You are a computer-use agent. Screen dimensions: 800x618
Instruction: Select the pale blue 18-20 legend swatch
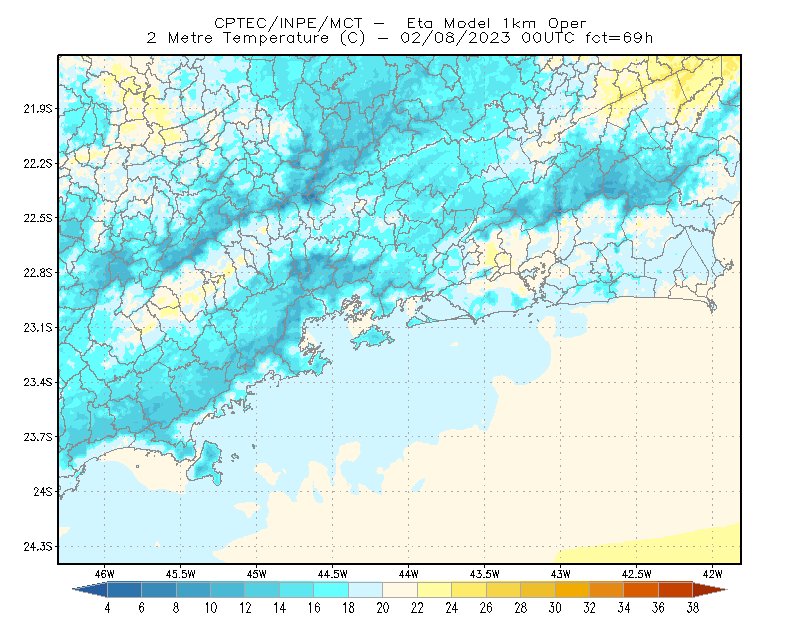[365, 589]
